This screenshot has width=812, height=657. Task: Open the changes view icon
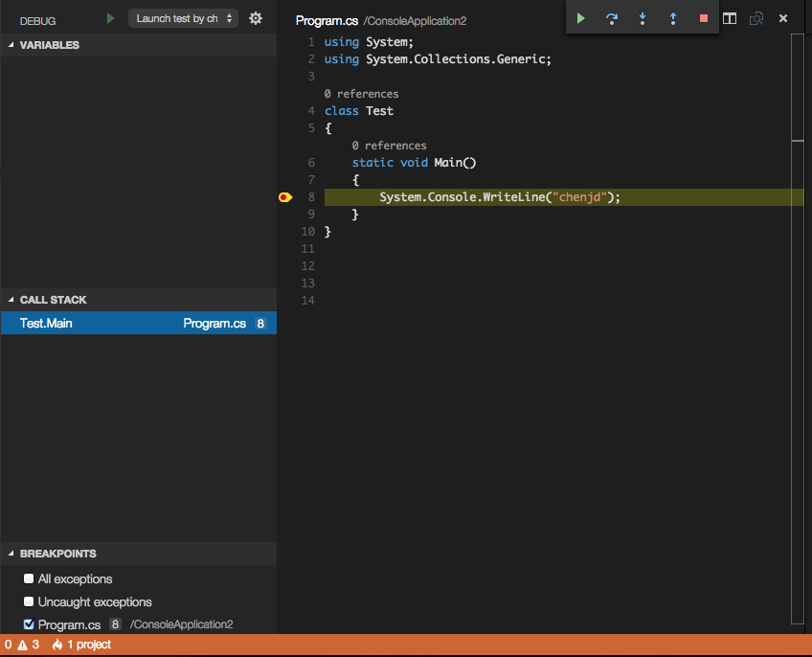click(x=756, y=18)
